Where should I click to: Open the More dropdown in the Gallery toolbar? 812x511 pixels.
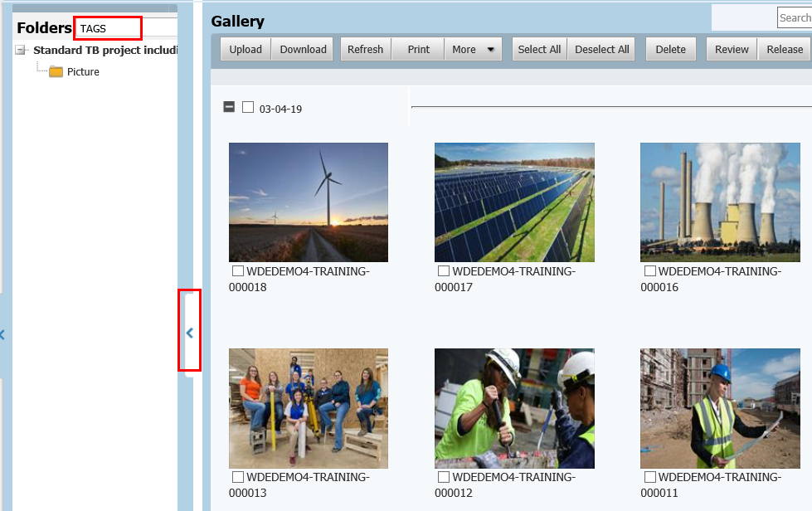(x=473, y=49)
